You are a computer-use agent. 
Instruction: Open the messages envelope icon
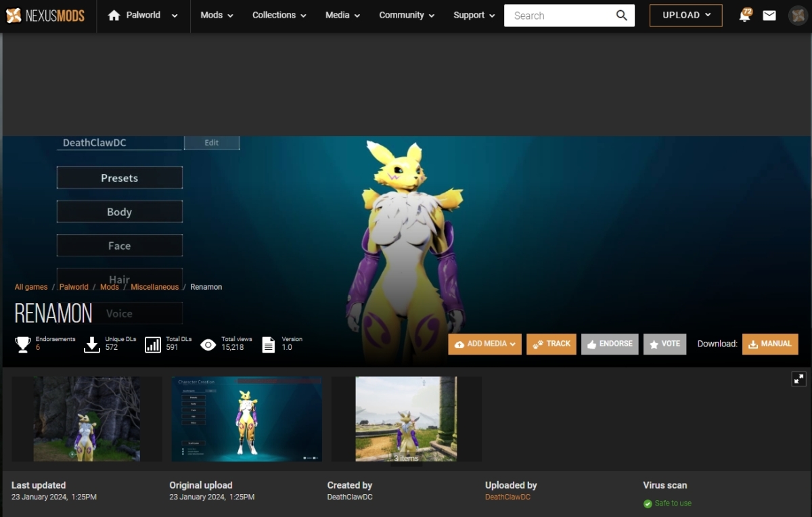(769, 16)
